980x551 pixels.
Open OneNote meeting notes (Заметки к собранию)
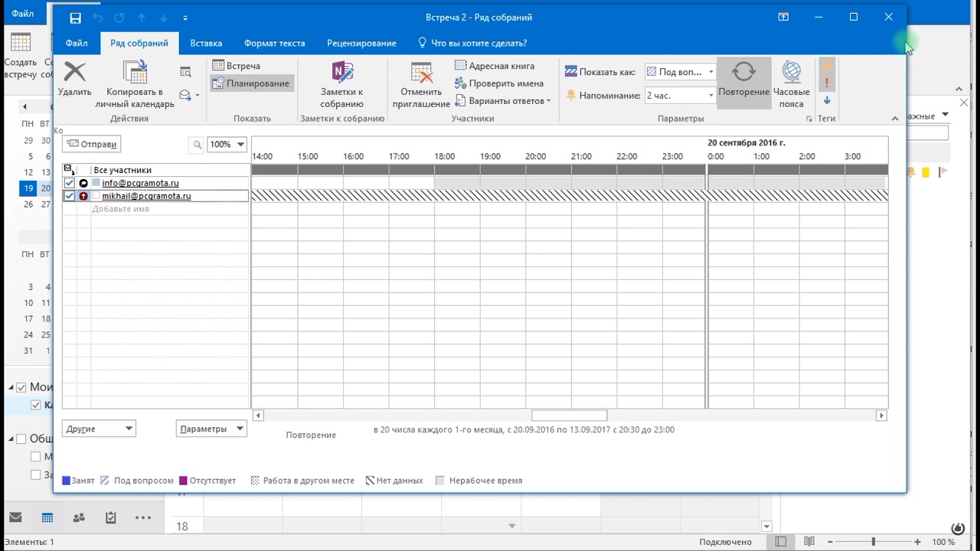341,73
